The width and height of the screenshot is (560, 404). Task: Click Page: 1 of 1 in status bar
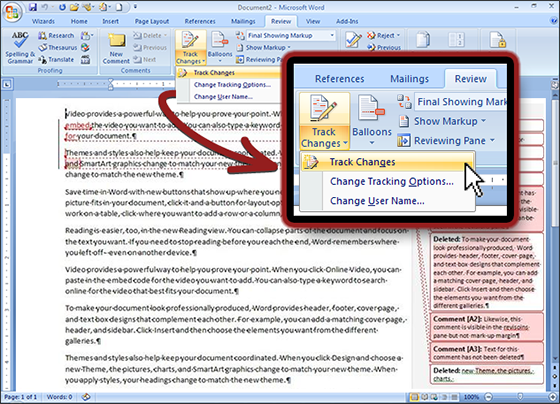[20, 397]
